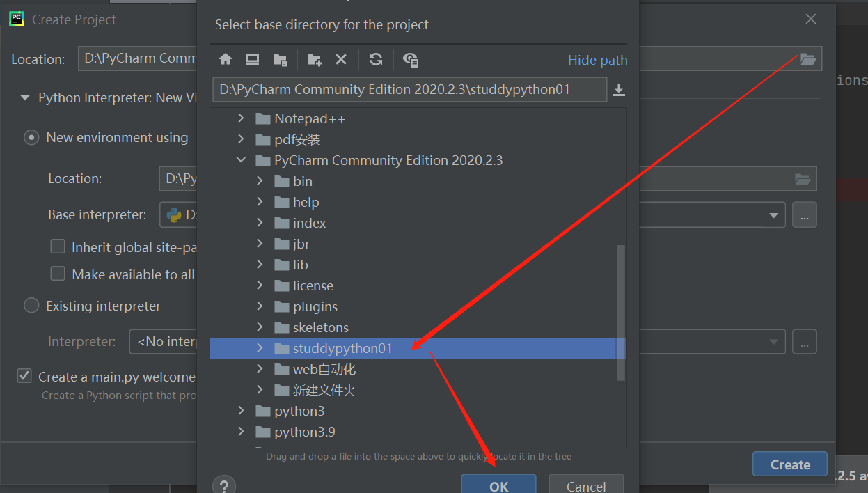Screen dimensions: 868x493
Task: Create a new directory icon
Action: (315, 60)
